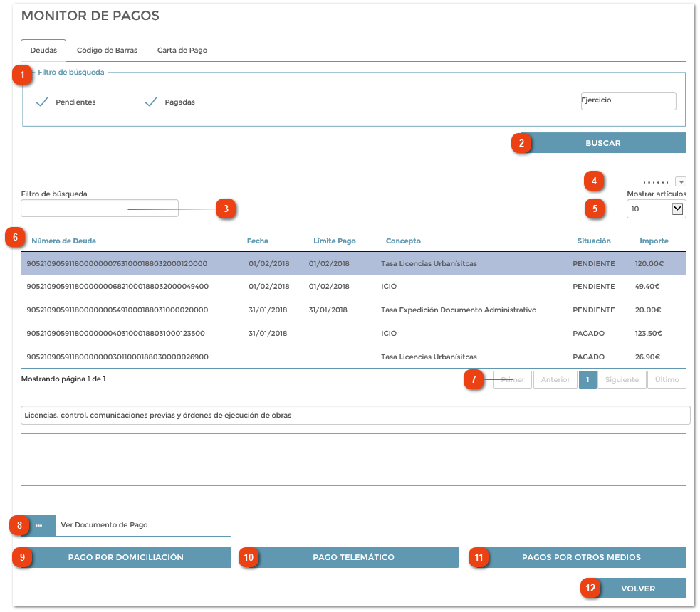Toggle the Pagadas checkmark filter
This screenshot has height=612, width=700.
coord(151,102)
